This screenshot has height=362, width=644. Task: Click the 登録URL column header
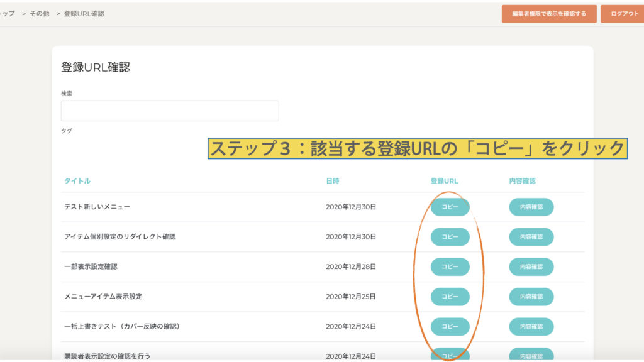[x=444, y=181]
